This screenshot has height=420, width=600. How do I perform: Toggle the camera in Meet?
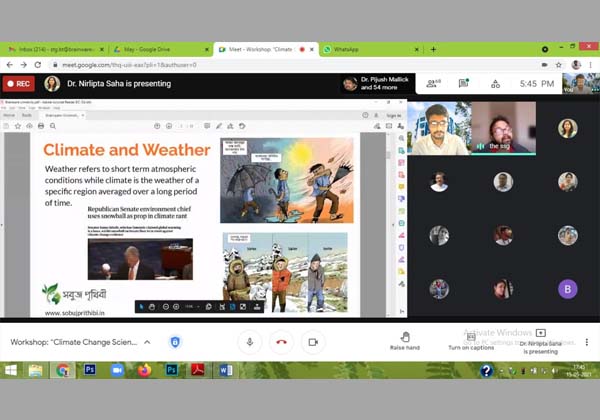pos(312,342)
